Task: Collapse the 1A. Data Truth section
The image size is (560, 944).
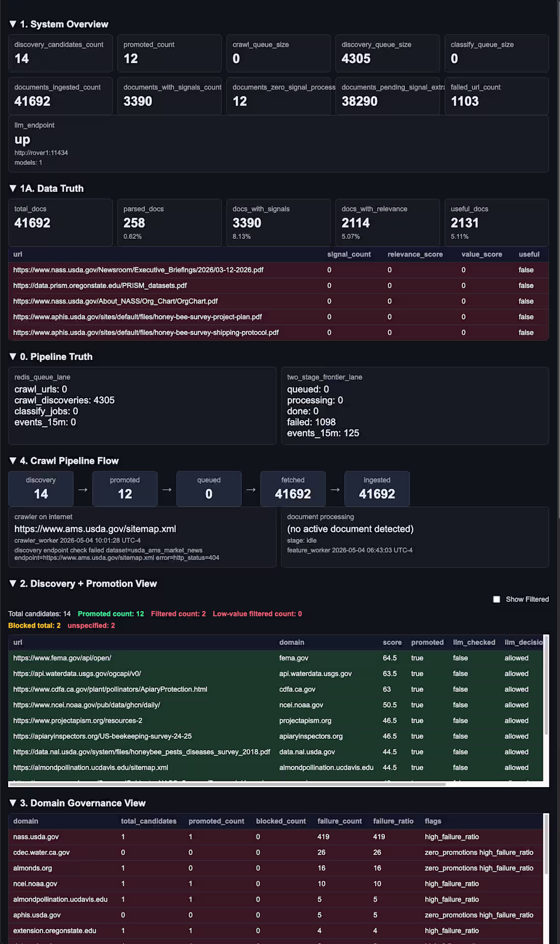Action: (46, 188)
